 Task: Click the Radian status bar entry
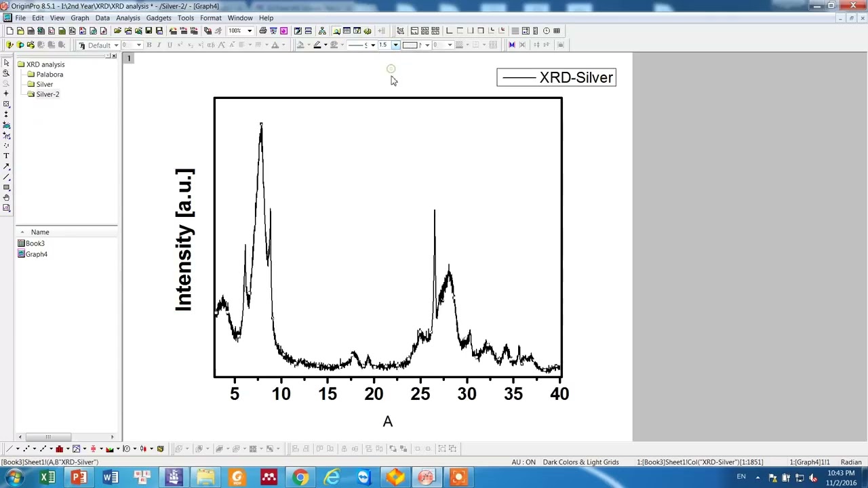point(851,462)
